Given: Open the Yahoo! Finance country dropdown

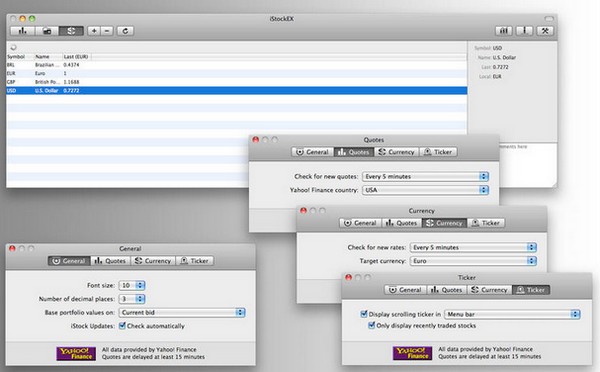Looking at the screenshot, I should 426,190.
